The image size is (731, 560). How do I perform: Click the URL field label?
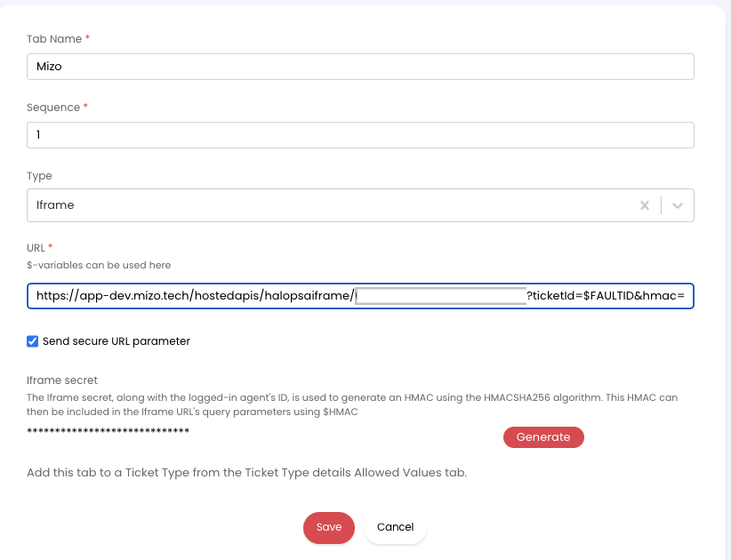click(x=36, y=248)
